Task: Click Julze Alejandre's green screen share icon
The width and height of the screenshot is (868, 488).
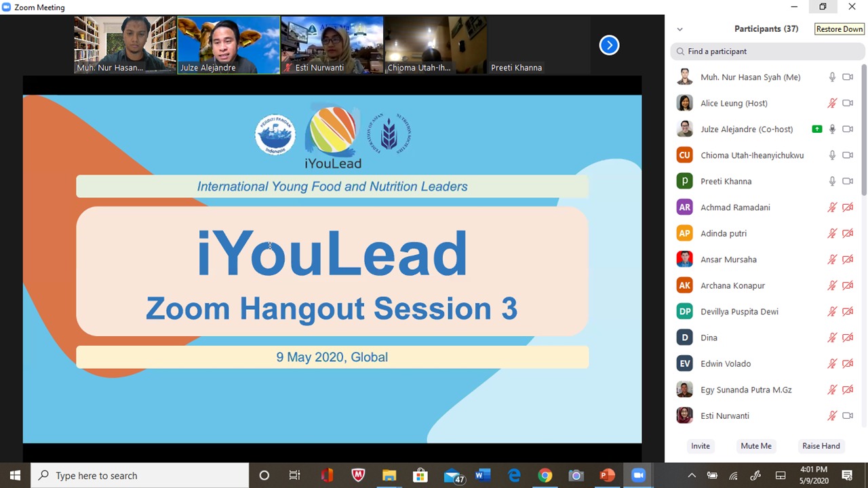Action: (x=816, y=129)
